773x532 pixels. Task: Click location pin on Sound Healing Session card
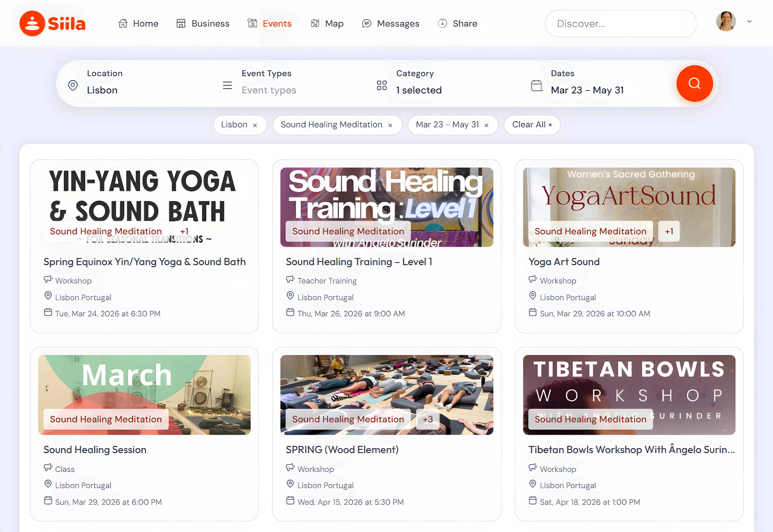[48, 484]
